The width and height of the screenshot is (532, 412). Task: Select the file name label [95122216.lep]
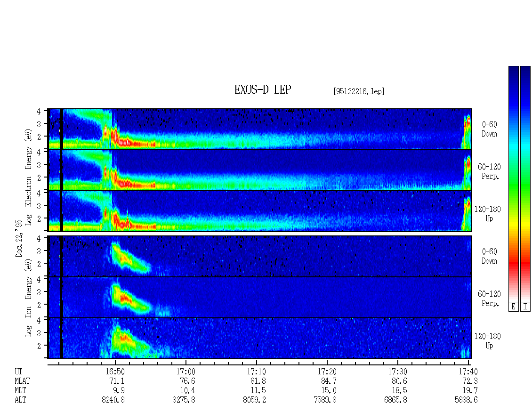[359, 91]
